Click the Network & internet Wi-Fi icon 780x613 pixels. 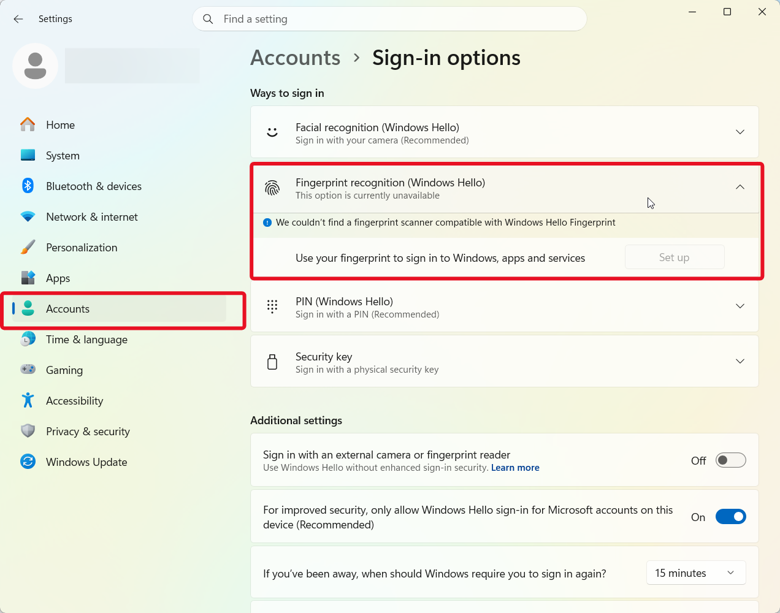tap(28, 216)
